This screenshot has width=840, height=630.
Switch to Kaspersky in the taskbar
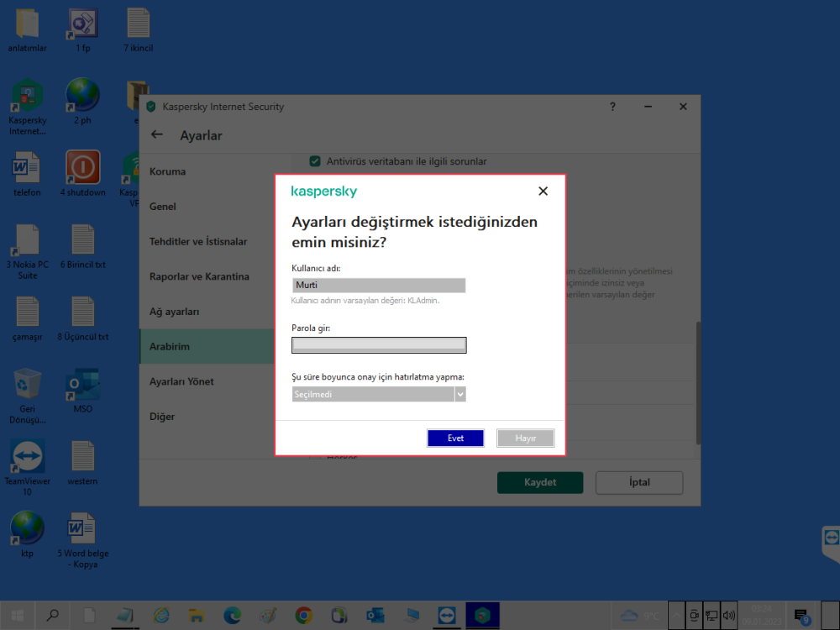[483, 616]
